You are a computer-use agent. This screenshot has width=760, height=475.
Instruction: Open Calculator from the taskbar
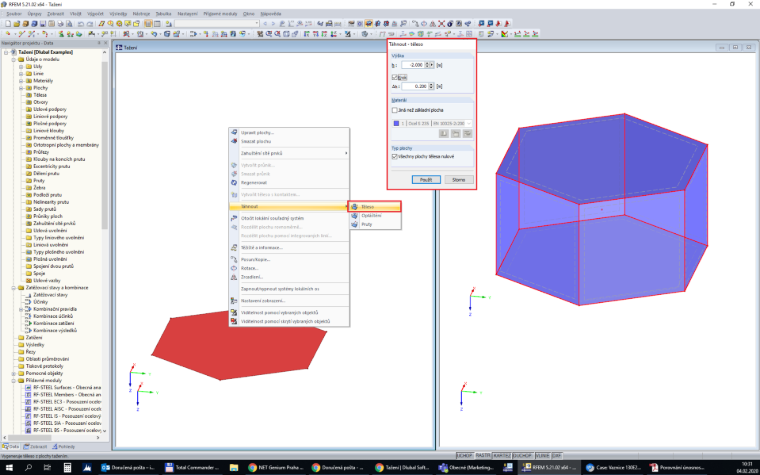point(67,468)
